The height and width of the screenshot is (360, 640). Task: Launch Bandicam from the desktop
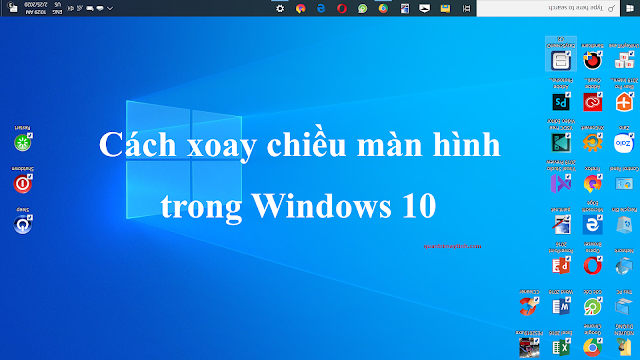pyautogui.click(x=592, y=60)
